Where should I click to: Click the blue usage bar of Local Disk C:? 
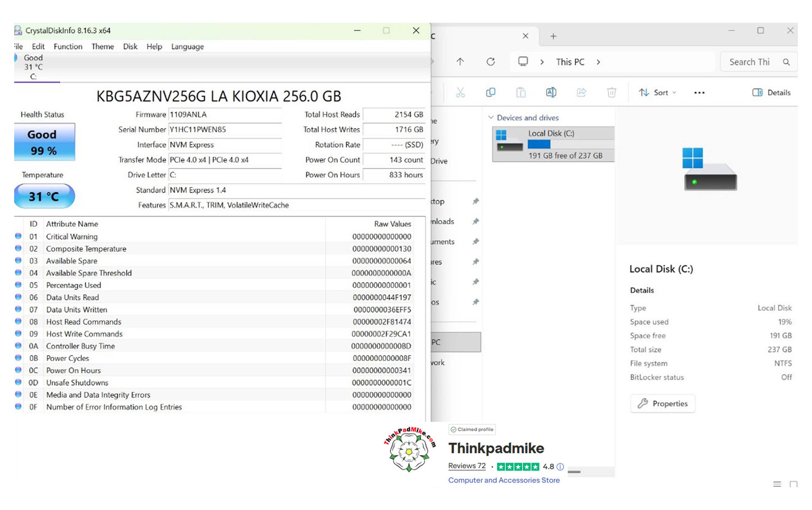click(538, 144)
